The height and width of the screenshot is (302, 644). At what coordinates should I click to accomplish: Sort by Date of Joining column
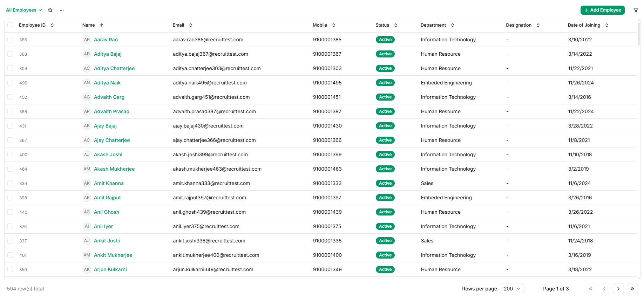[607, 25]
